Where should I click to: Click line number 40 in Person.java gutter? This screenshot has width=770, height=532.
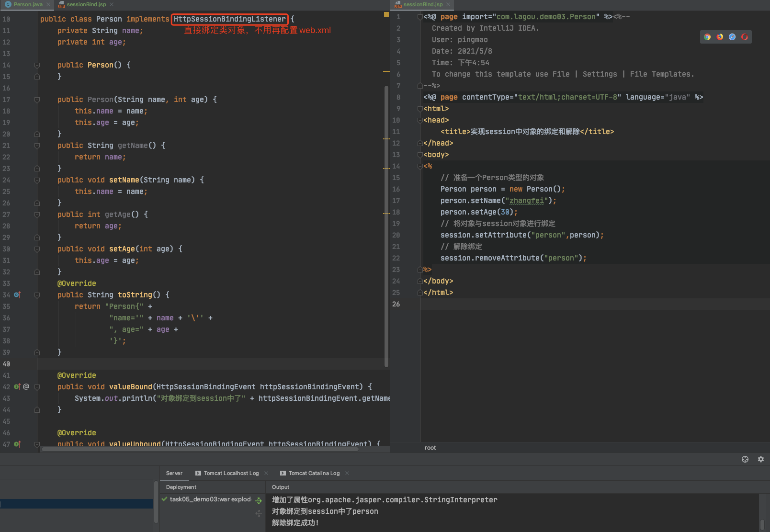pos(6,364)
